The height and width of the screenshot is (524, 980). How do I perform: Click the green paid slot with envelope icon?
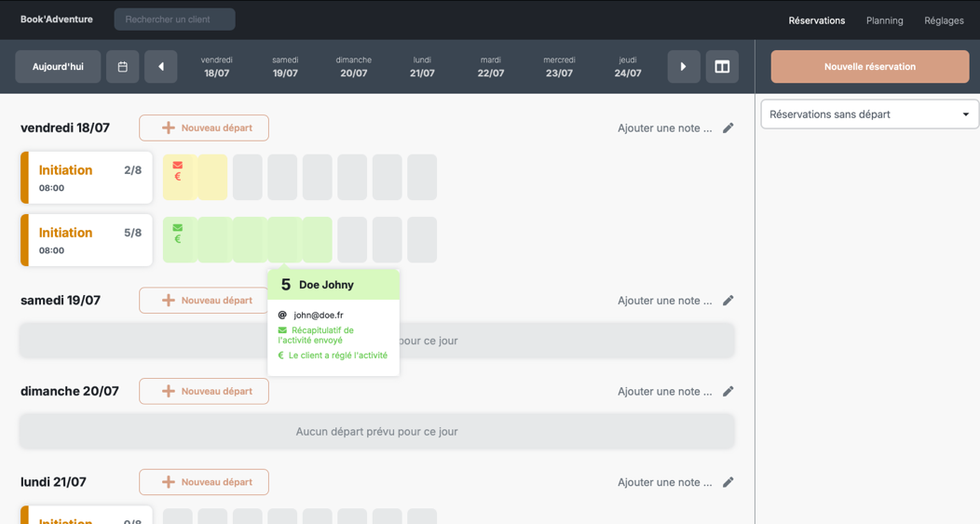178,239
